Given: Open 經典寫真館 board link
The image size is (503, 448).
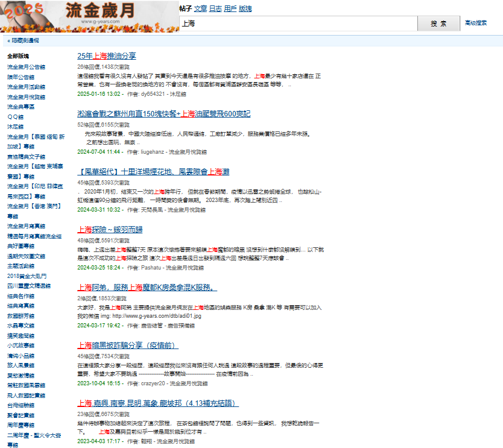Looking at the screenshot, I should [21, 306].
